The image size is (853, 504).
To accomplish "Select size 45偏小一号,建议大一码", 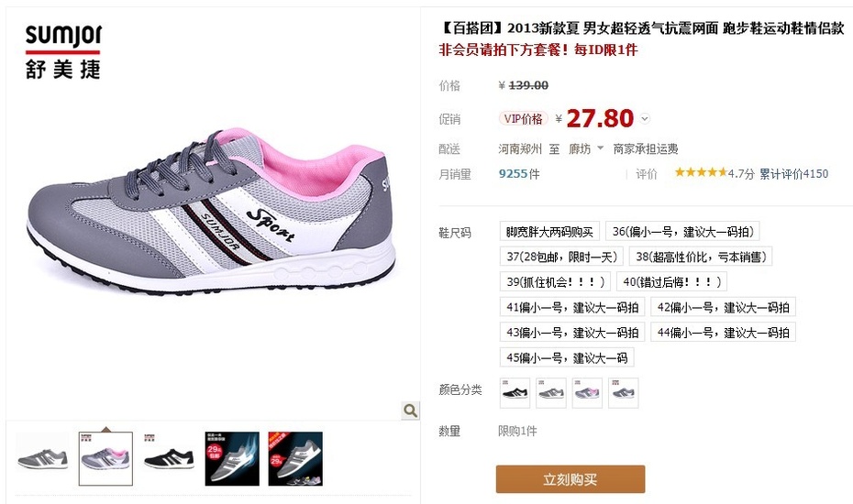I will pos(567,357).
